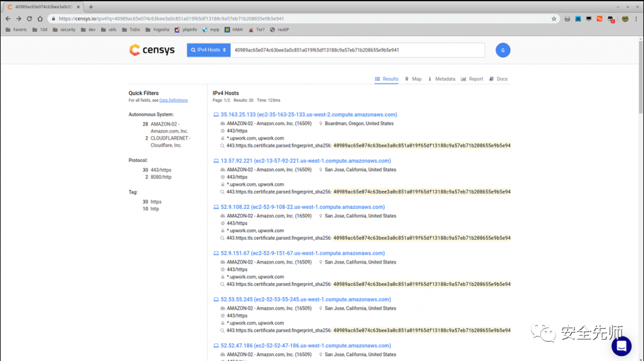
Task: Open host 35.163.25.133 result
Action: pos(308,115)
